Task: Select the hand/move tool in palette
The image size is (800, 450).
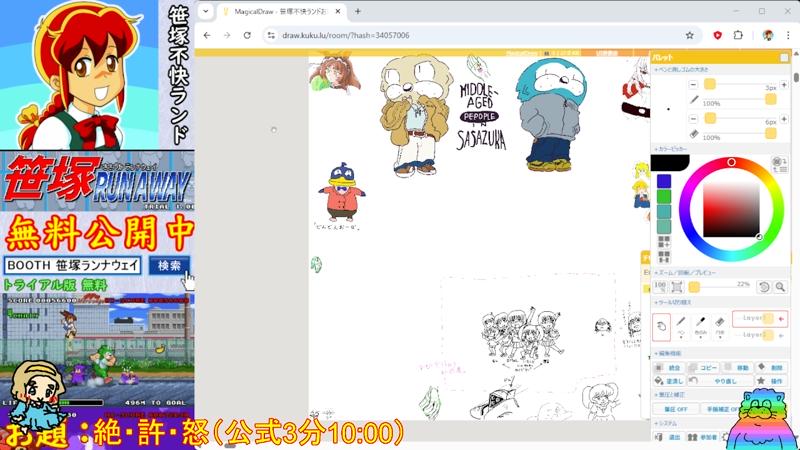Action: [661, 327]
